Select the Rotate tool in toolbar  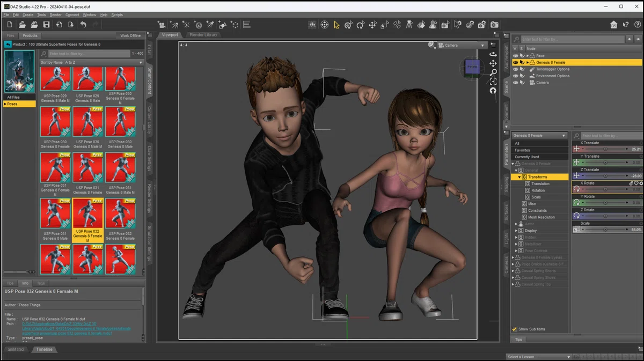click(x=361, y=25)
